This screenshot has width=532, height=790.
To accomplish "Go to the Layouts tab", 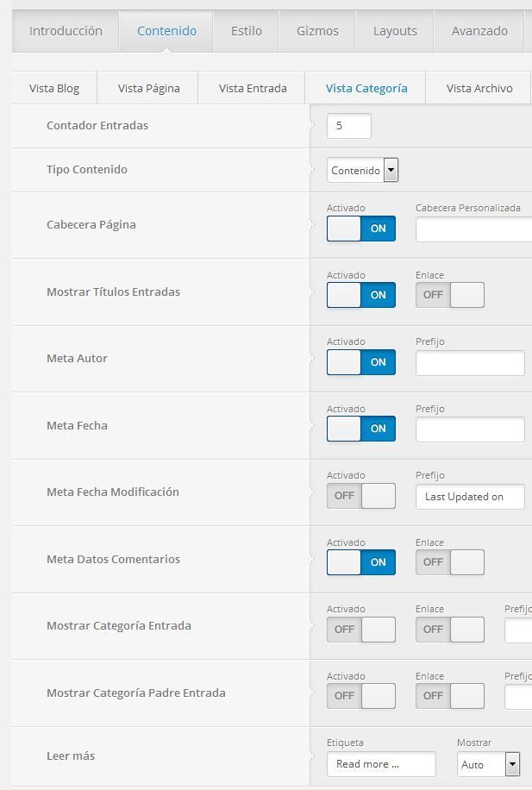I will pyautogui.click(x=395, y=31).
